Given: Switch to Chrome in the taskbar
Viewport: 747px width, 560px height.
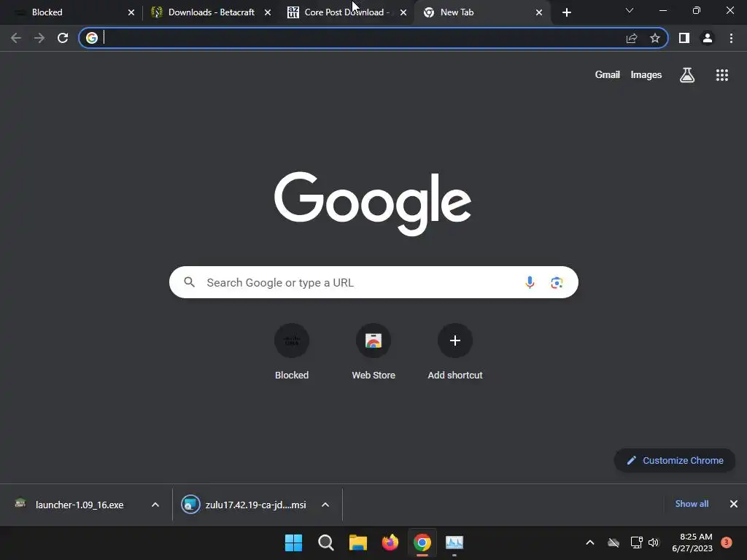Looking at the screenshot, I should [x=422, y=542].
